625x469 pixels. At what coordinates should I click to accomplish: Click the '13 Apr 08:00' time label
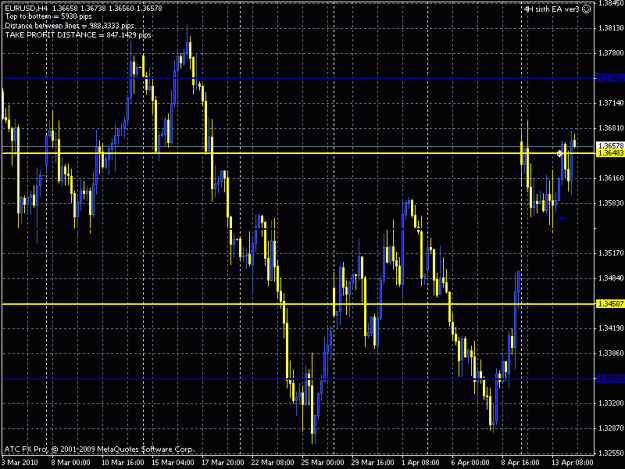572,463
